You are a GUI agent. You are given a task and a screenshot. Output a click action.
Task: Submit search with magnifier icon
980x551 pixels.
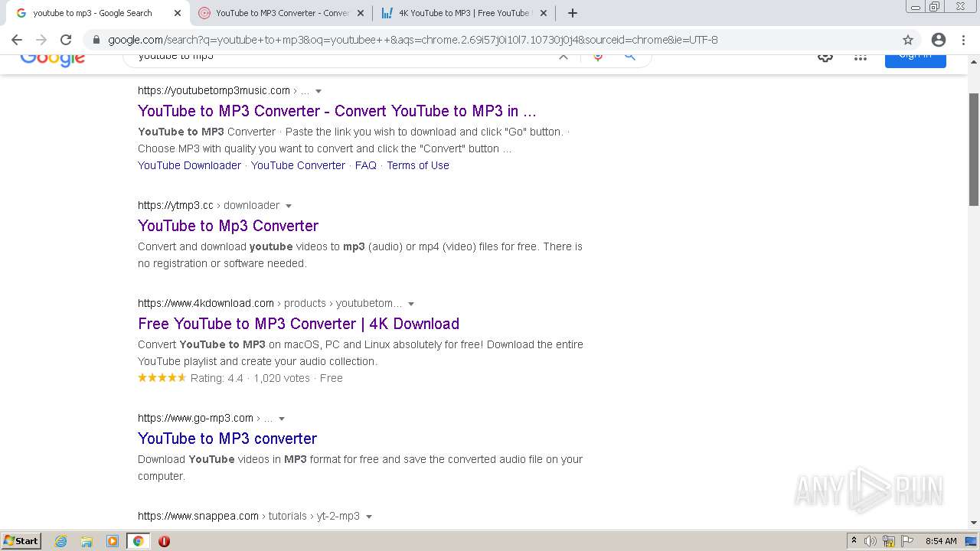(629, 57)
